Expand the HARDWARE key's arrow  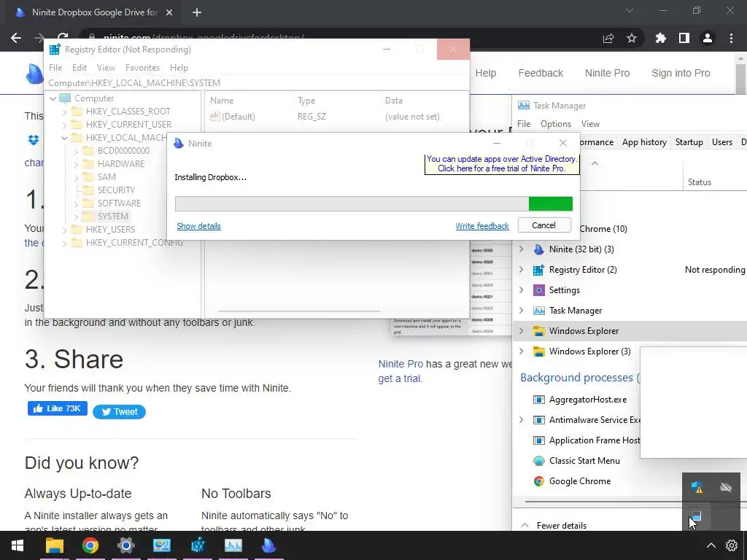(76, 164)
